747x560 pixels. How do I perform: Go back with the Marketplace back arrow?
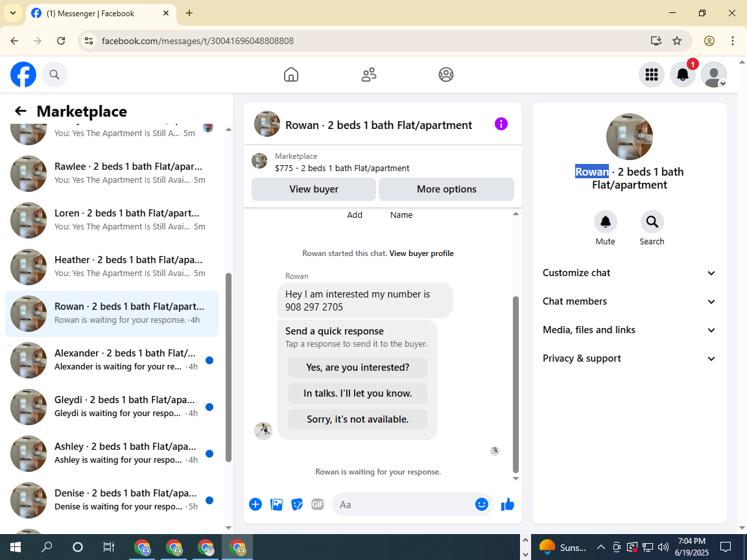21,111
